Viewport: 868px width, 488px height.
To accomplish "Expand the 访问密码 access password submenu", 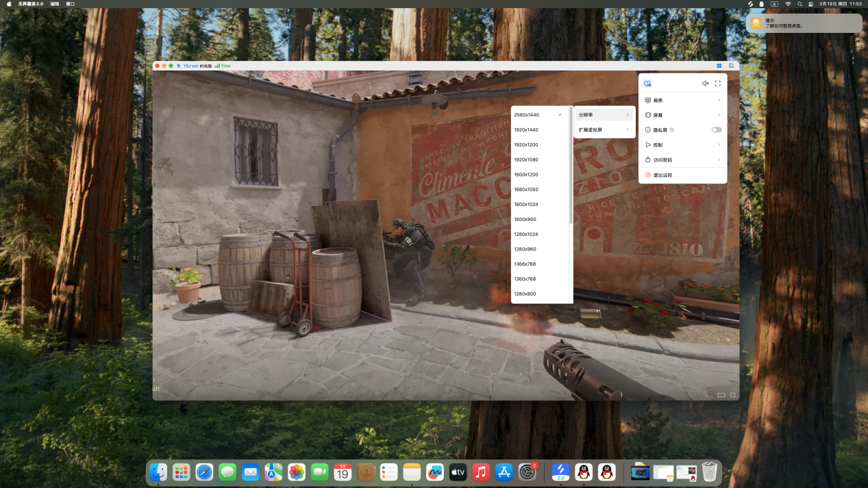I will coord(682,160).
